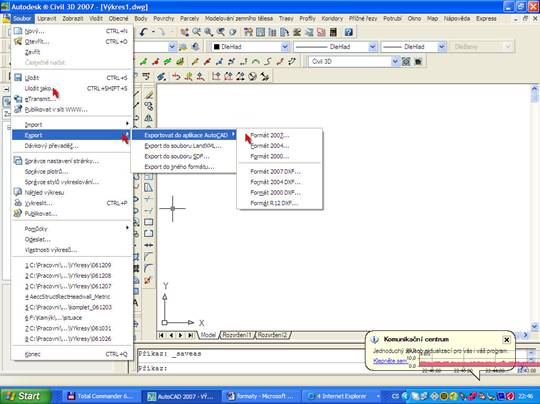Switch to formaty - Microsoft taskbar button
Image resolution: width=540 pixels, height=404 pixels.
(x=261, y=396)
